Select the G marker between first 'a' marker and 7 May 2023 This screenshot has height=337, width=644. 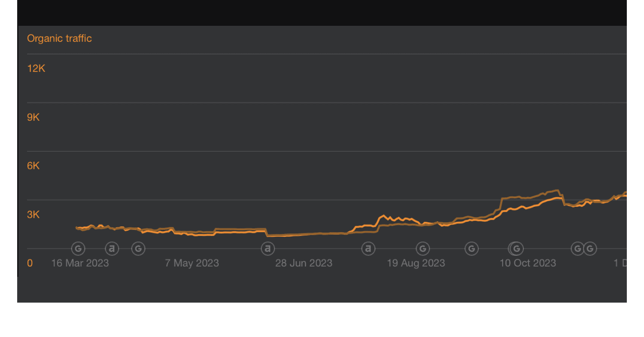click(138, 248)
